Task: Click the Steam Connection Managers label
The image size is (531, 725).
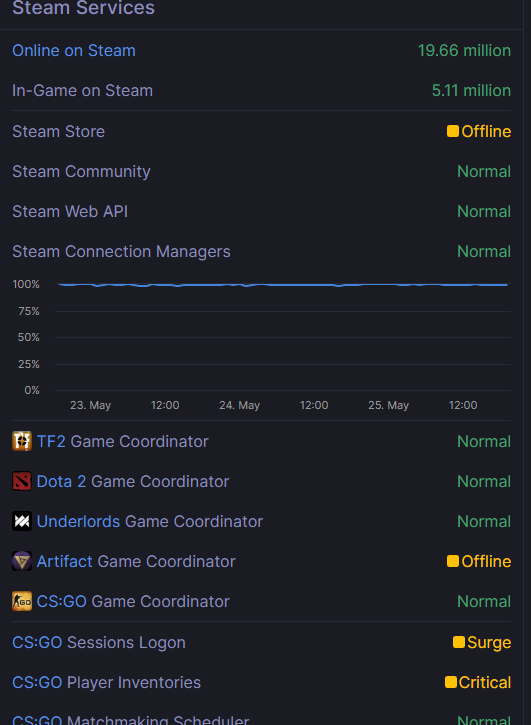Action: [x=121, y=252]
